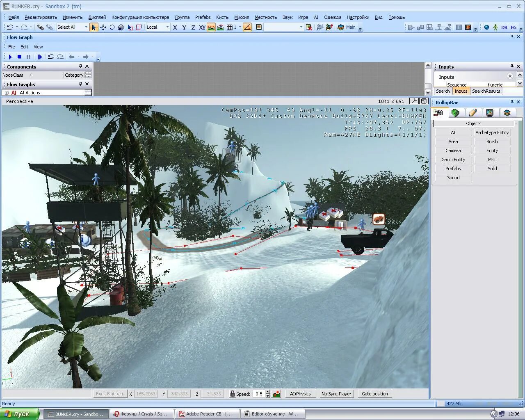Open the Игра menu

pos(303,17)
